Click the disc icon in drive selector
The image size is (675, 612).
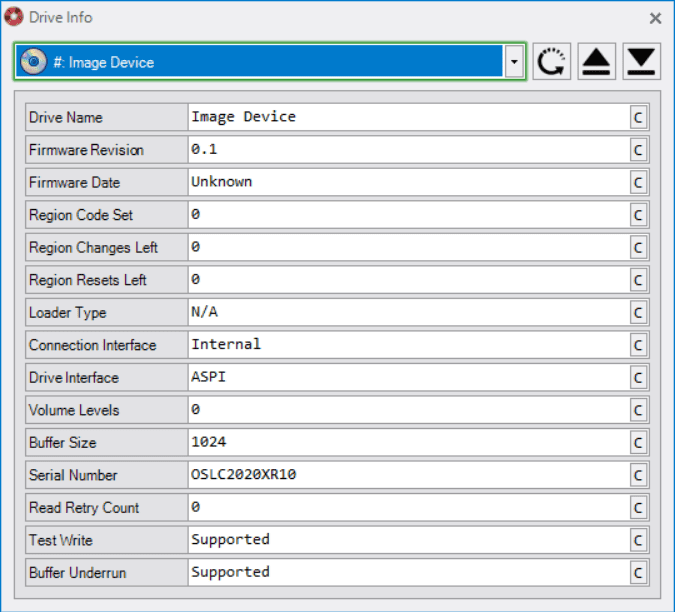34,62
